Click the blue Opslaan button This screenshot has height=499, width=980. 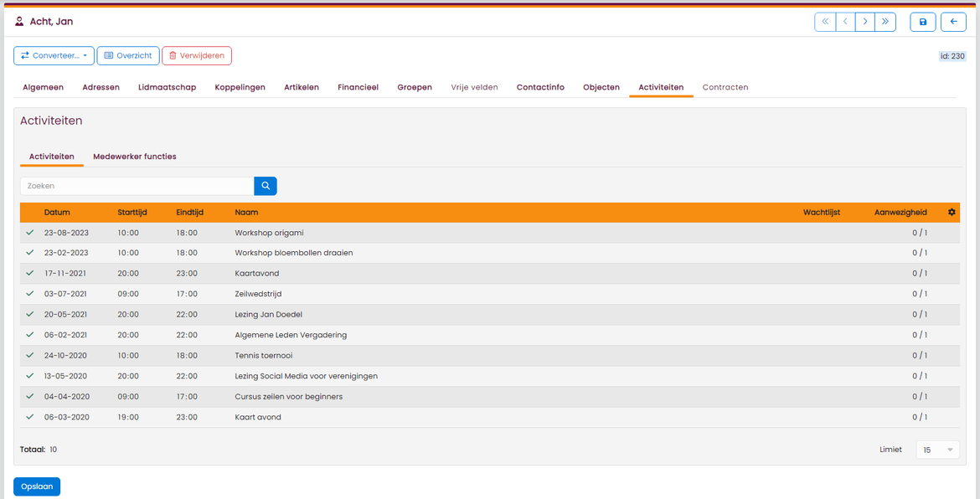point(37,486)
